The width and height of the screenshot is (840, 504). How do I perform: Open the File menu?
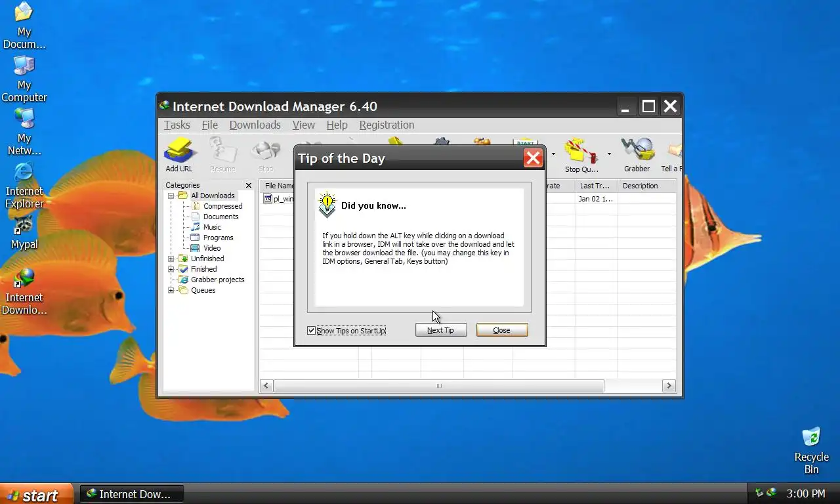point(210,125)
